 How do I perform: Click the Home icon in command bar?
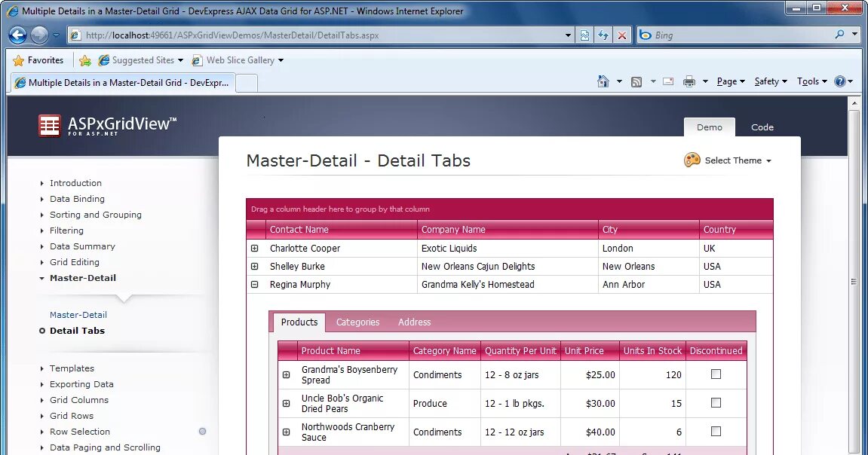pyautogui.click(x=603, y=82)
